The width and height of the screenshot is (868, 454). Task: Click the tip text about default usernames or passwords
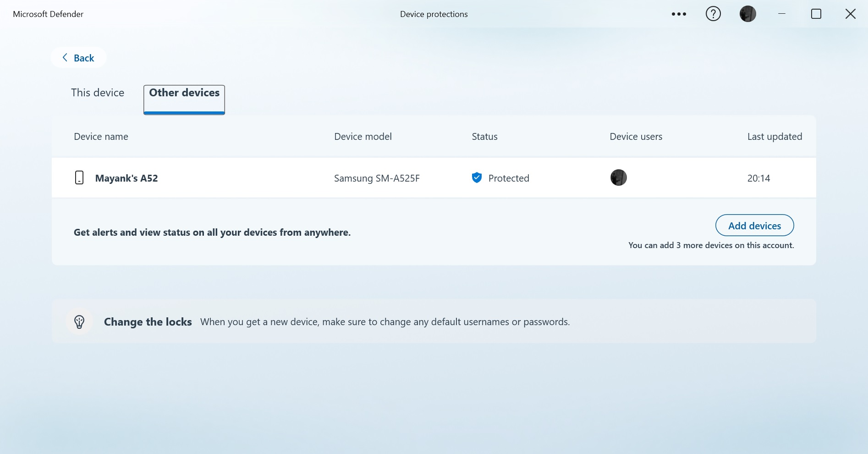(x=385, y=322)
